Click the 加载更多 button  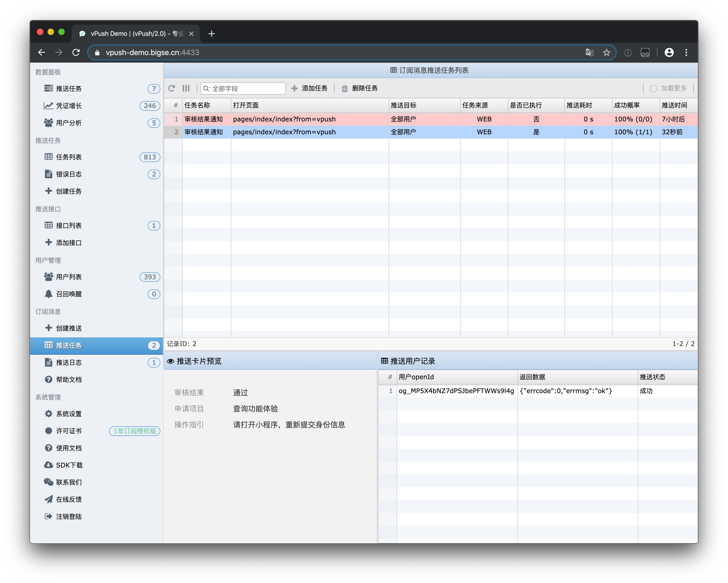668,88
